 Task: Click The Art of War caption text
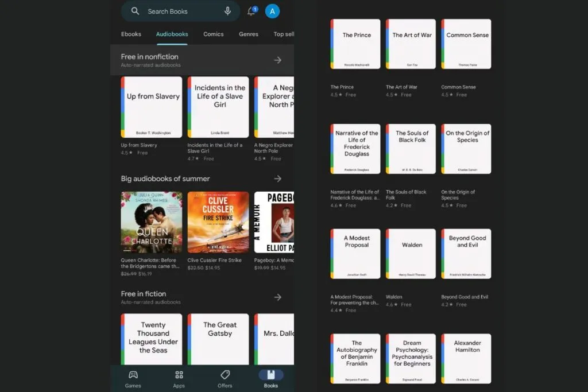pos(401,87)
